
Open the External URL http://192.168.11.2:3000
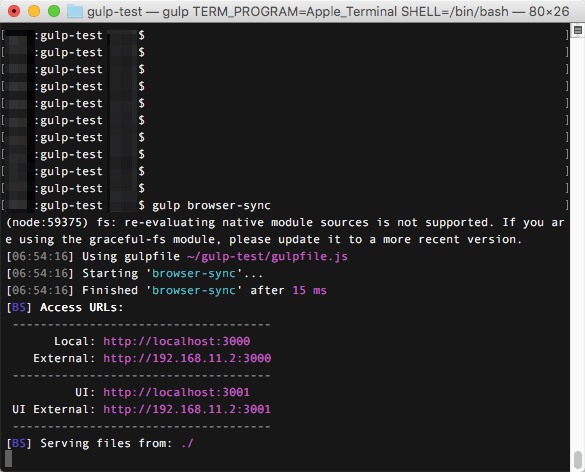pos(187,358)
